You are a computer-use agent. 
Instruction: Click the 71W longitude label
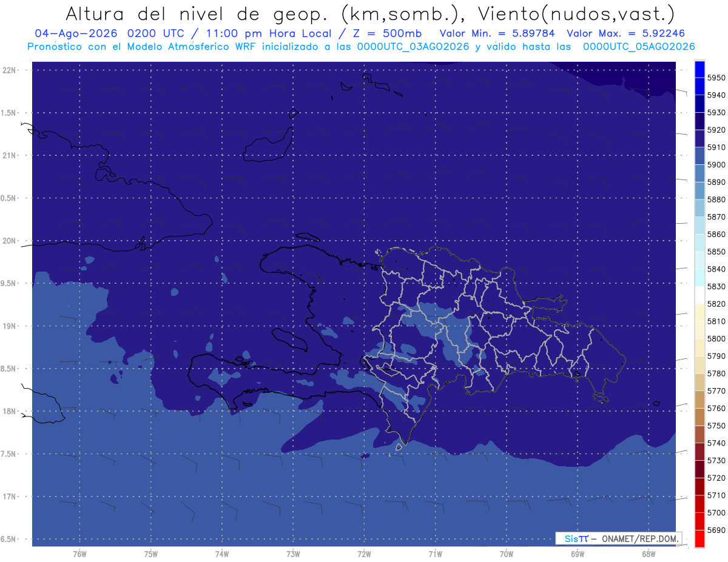tap(435, 554)
